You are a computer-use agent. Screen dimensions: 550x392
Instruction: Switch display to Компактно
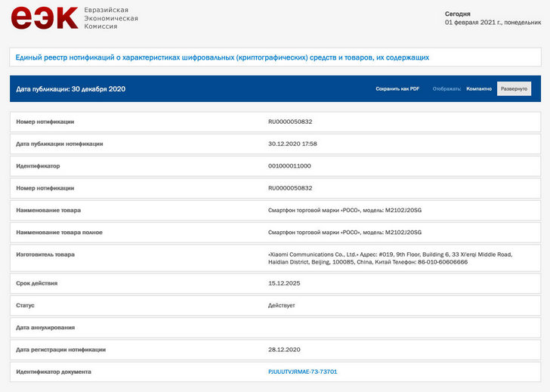click(x=479, y=88)
